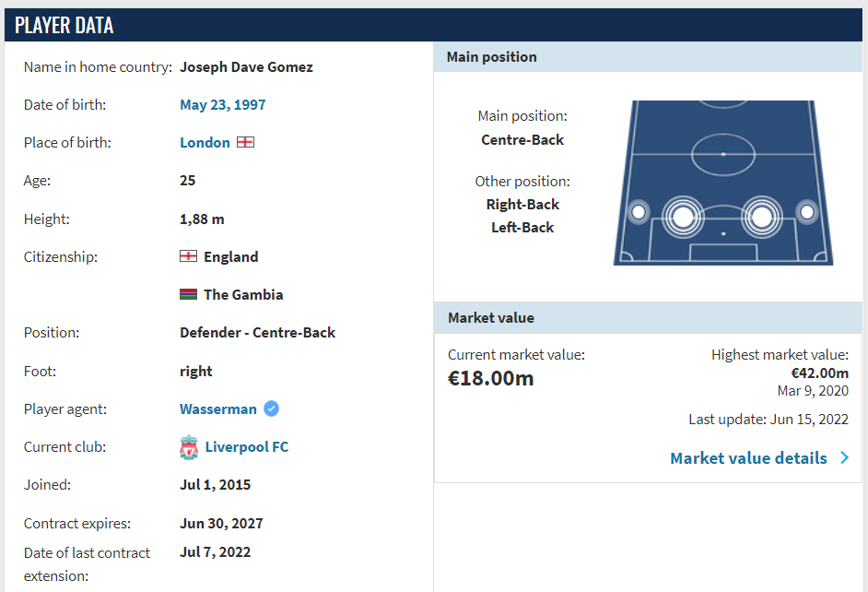Select the left centre-back position marker
868x592 pixels.
[x=683, y=216]
